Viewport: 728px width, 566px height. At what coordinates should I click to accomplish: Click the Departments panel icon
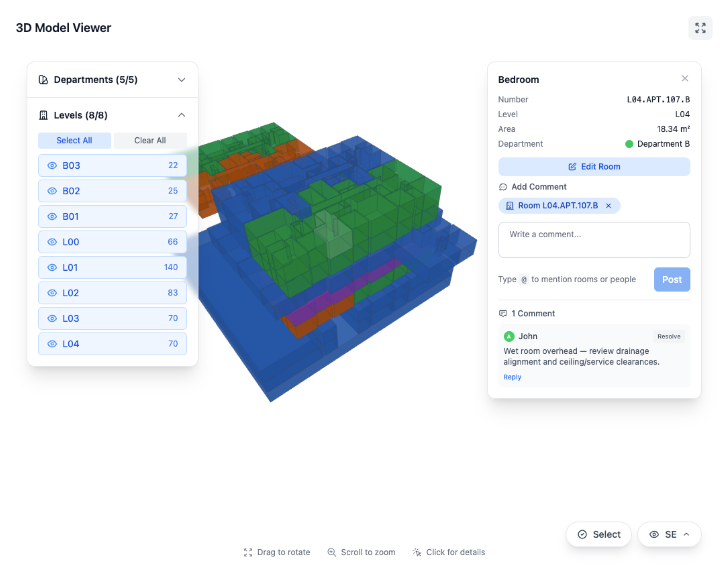click(43, 80)
